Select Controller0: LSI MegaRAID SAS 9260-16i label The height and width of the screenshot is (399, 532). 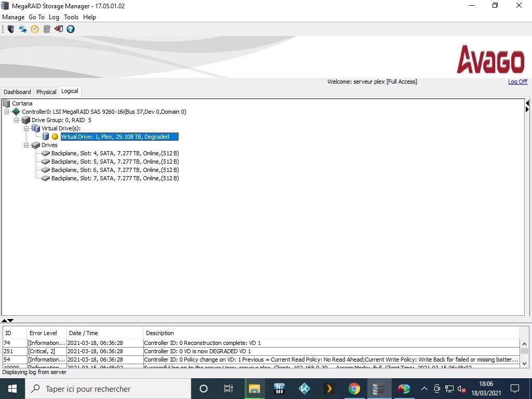pos(104,112)
